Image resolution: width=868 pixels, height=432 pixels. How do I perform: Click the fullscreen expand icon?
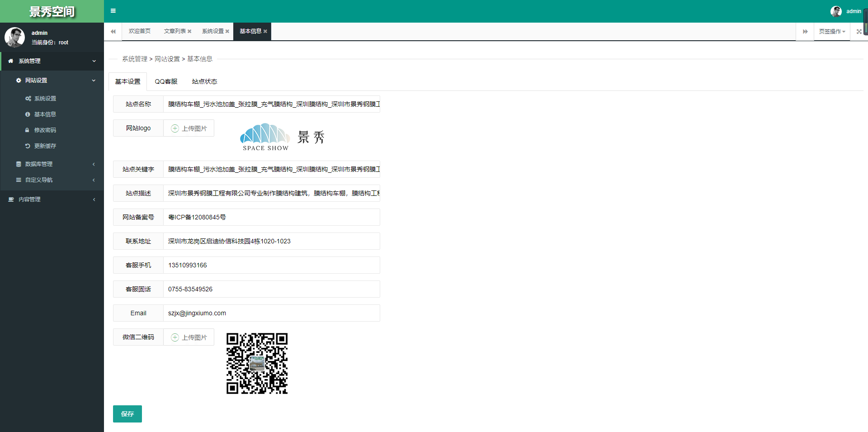pos(859,32)
